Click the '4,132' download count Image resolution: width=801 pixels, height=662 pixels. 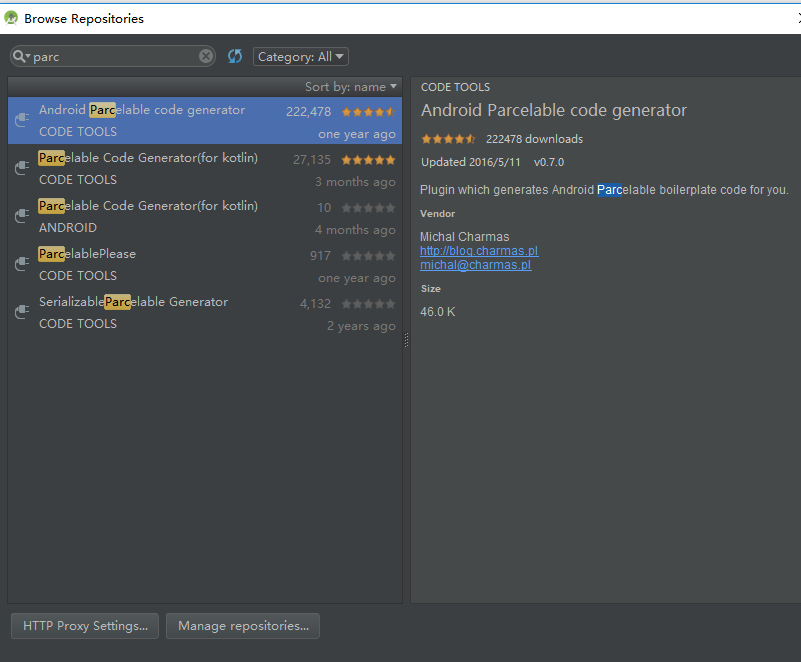(316, 304)
